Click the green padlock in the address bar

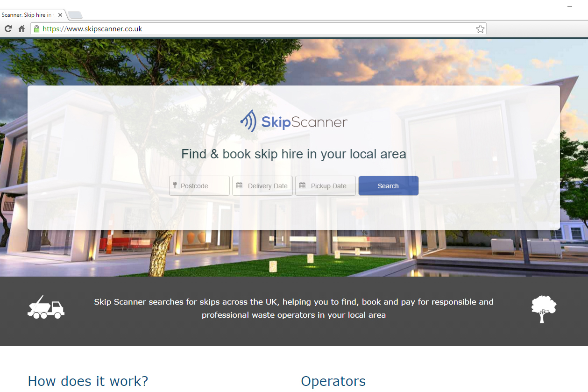coord(36,29)
